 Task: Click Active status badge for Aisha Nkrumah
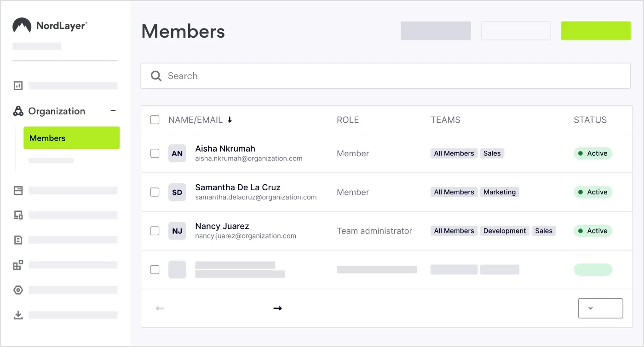pyautogui.click(x=593, y=154)
